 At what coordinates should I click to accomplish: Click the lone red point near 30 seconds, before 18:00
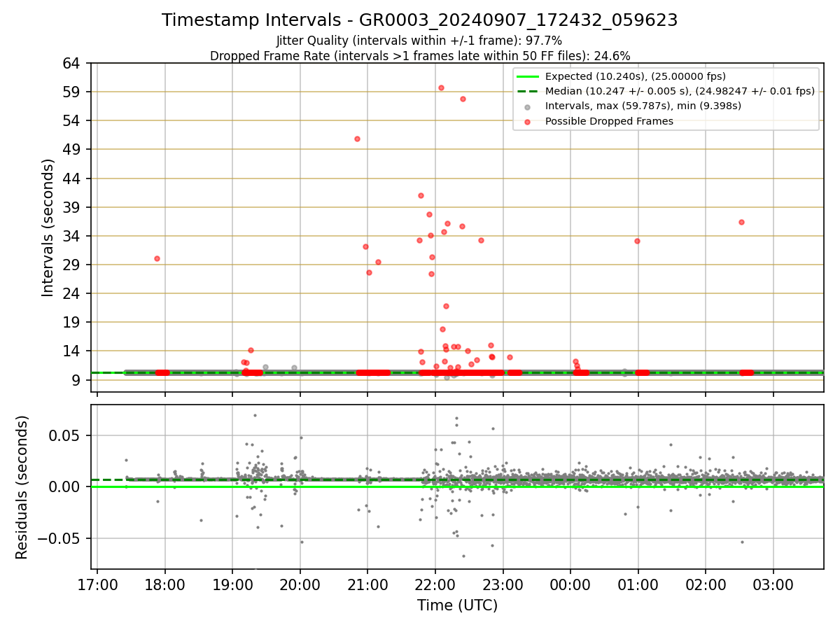pyautogui.click(x=157, y=258)
